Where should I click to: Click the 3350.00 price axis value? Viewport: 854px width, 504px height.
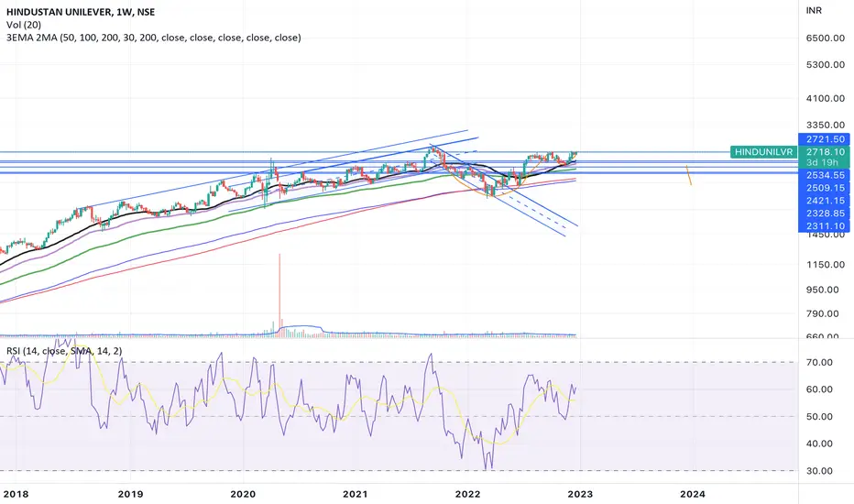[x=825, y=126]
